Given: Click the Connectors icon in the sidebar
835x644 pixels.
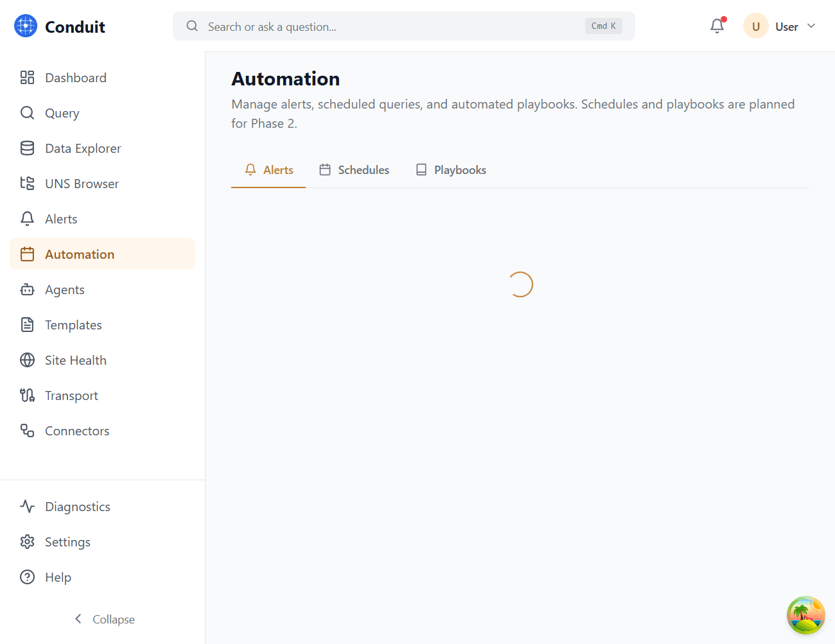Looking at the screenshot, I should (x=27, y=431).
